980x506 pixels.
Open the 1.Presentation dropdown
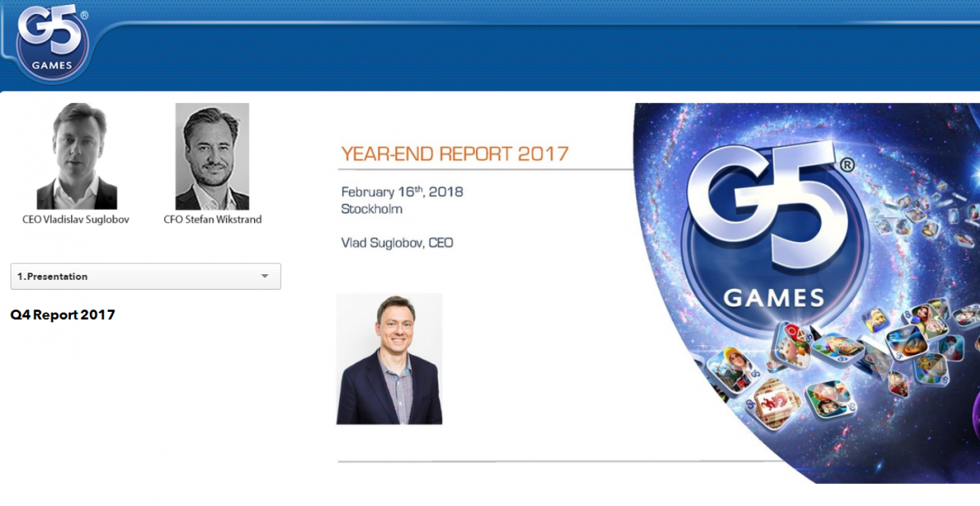point(145,276)
